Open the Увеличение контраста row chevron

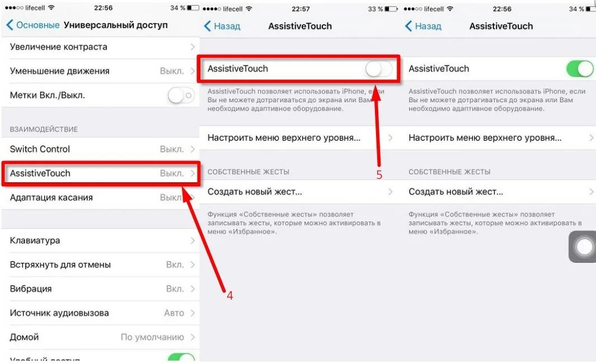pos(193,47)
